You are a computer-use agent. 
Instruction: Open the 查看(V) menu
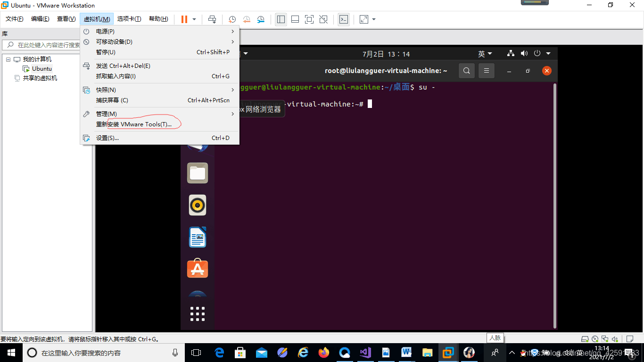pos(66,19)
